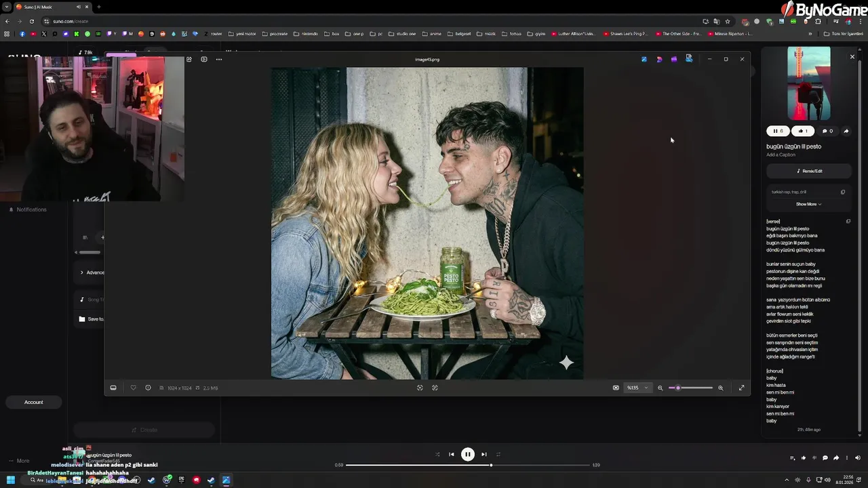Pause from the song panel play count pill

pyautogui.click(x=778, y=131)
